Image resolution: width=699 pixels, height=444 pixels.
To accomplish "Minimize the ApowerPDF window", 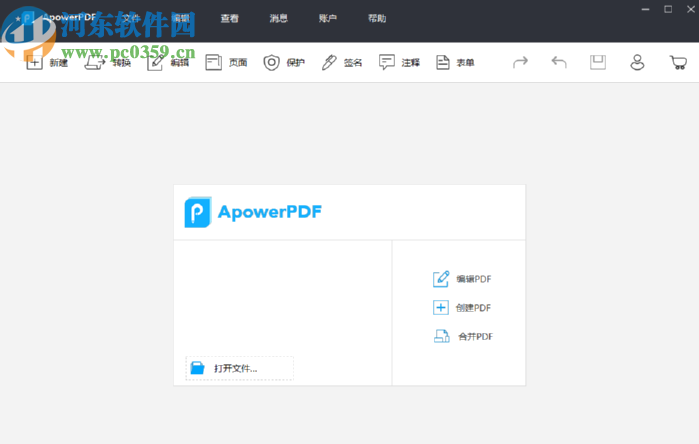I will pyautogui.click(x=645, y=9).
